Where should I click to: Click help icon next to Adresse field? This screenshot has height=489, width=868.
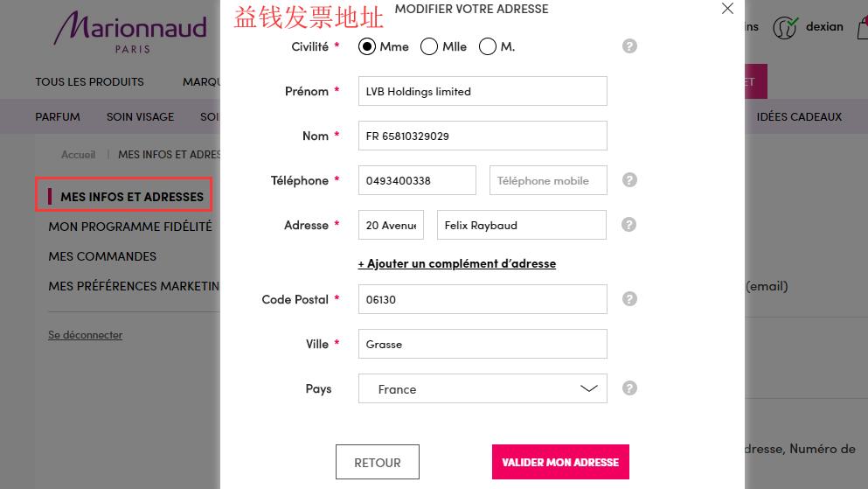(629, 225)
